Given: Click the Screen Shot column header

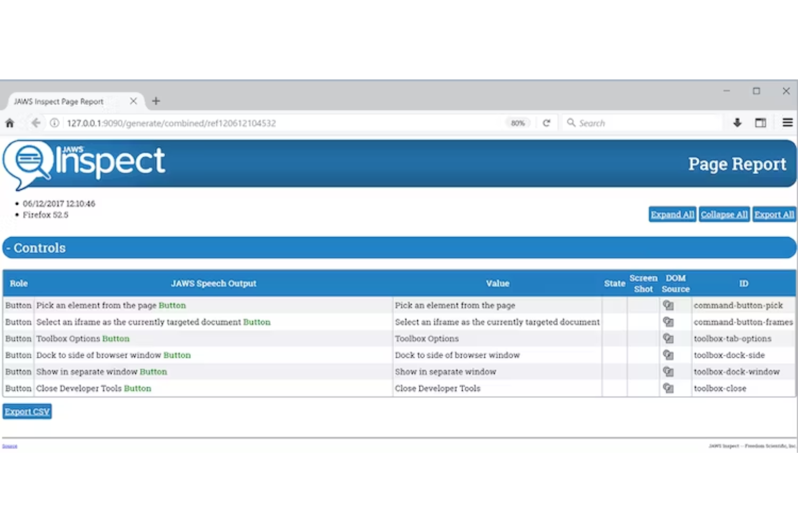Looking at the screenshot, I should pyautogui.click(x=643, y=284).
